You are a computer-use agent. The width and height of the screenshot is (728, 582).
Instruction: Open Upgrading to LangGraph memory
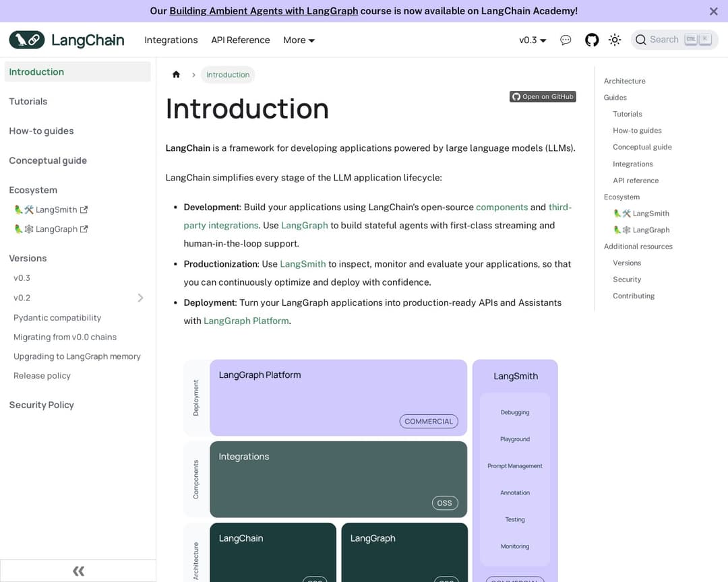tap(77, 356)
